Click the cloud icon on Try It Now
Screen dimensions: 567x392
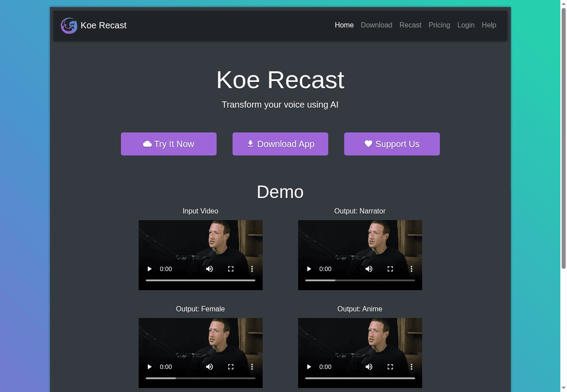(148, 144)
